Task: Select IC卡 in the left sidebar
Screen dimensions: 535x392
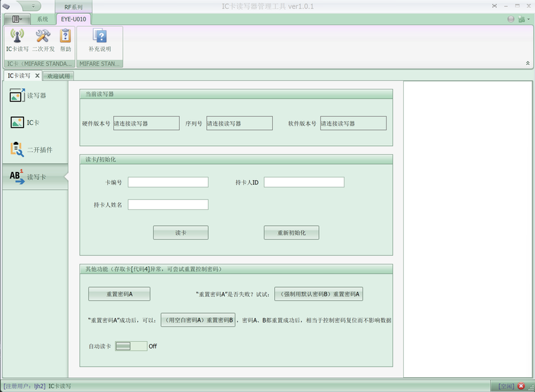Action: (35, 122)
